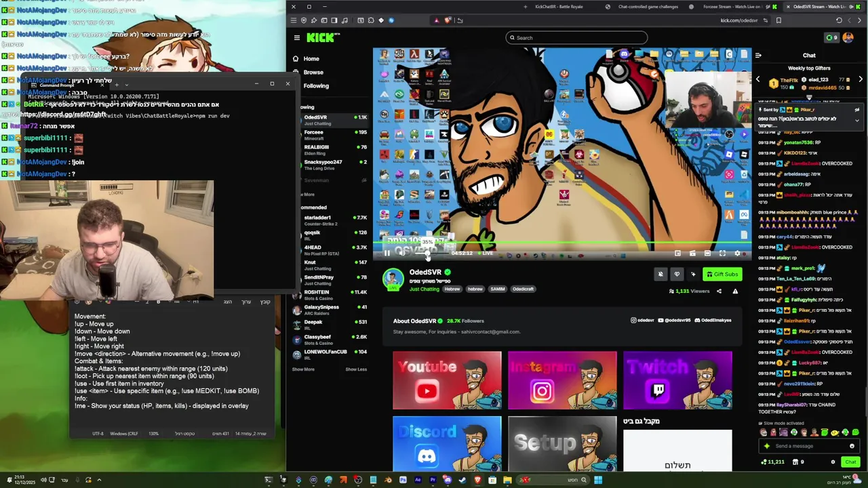This screenshot has height=488, width=868.
Task: Open Instagram panel banner
Action: (562, 380)
